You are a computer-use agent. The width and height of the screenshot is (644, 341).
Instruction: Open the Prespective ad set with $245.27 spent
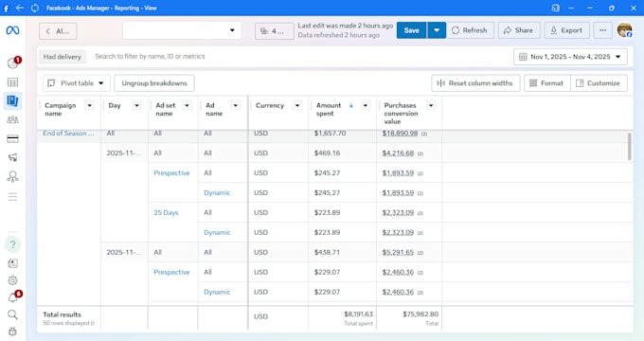(x=171, y=173)
